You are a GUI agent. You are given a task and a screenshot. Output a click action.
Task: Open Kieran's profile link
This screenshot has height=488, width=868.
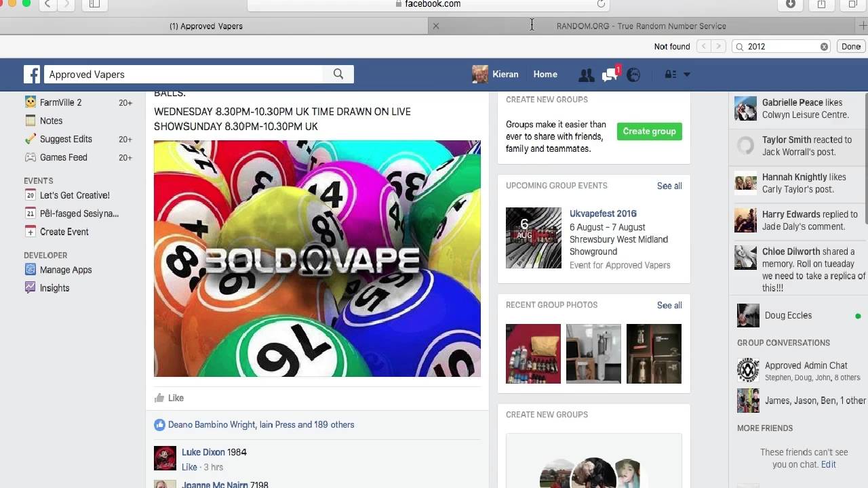(x=496, y=75)
